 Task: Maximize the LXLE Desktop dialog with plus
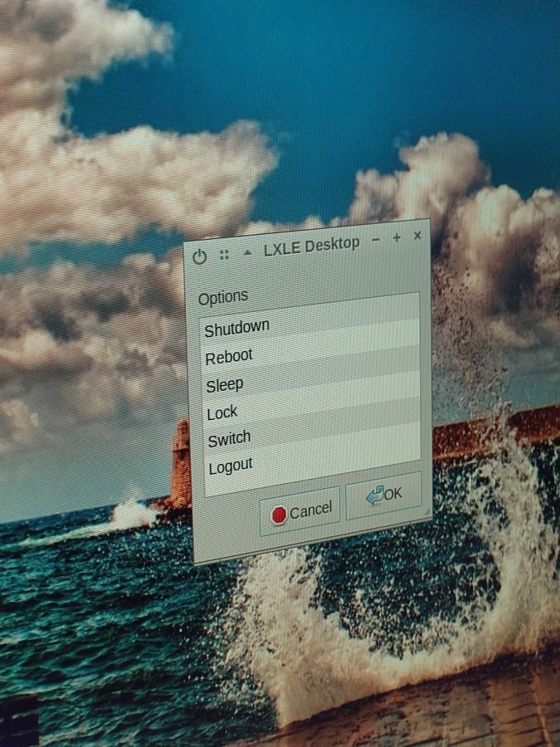[x=397, y=237]
